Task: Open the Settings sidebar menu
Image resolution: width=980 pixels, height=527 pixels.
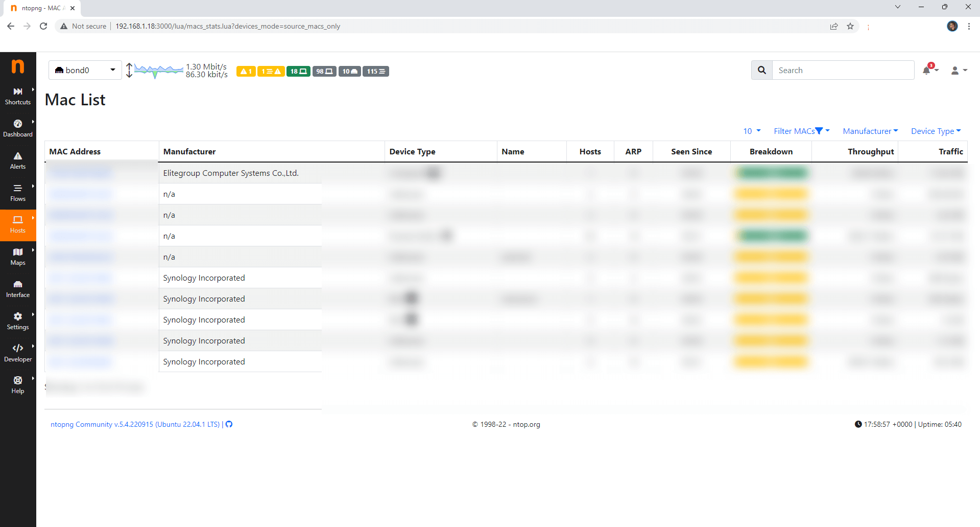Action: [18, 321]
